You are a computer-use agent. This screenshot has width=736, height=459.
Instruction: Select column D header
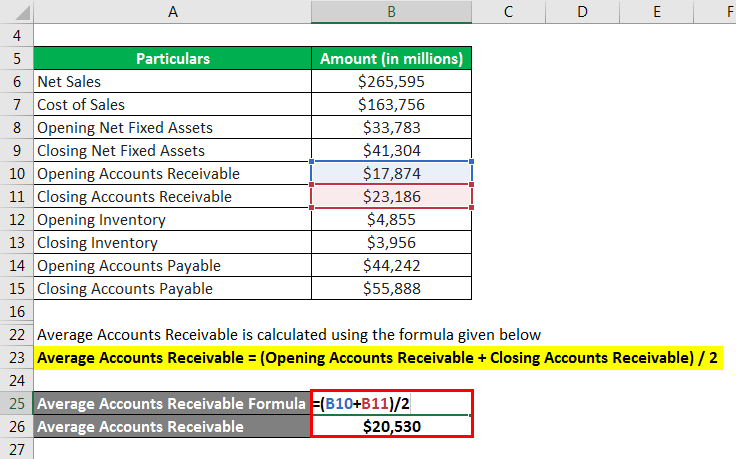582,11
